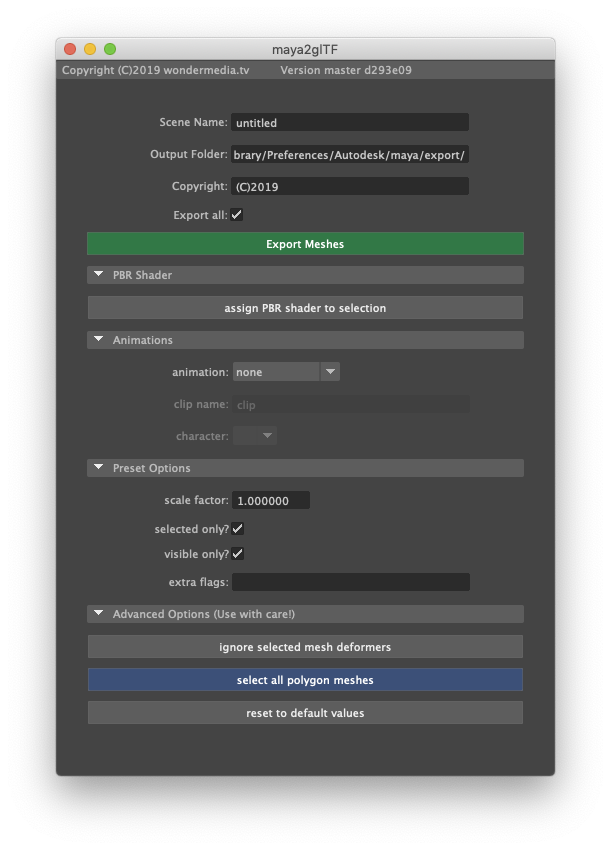The image size is (611, 850).
Task: Collapse the Preset Options section
Action: (98, 467)
